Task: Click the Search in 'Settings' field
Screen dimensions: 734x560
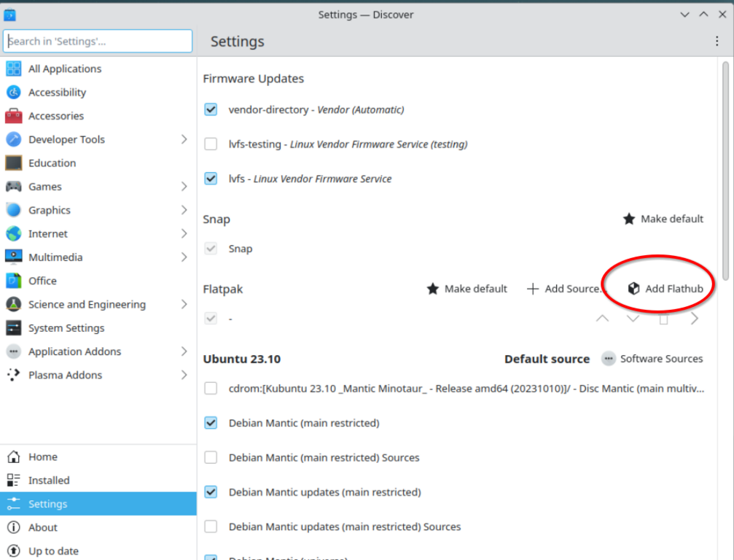Action: (x=98, y=42)
